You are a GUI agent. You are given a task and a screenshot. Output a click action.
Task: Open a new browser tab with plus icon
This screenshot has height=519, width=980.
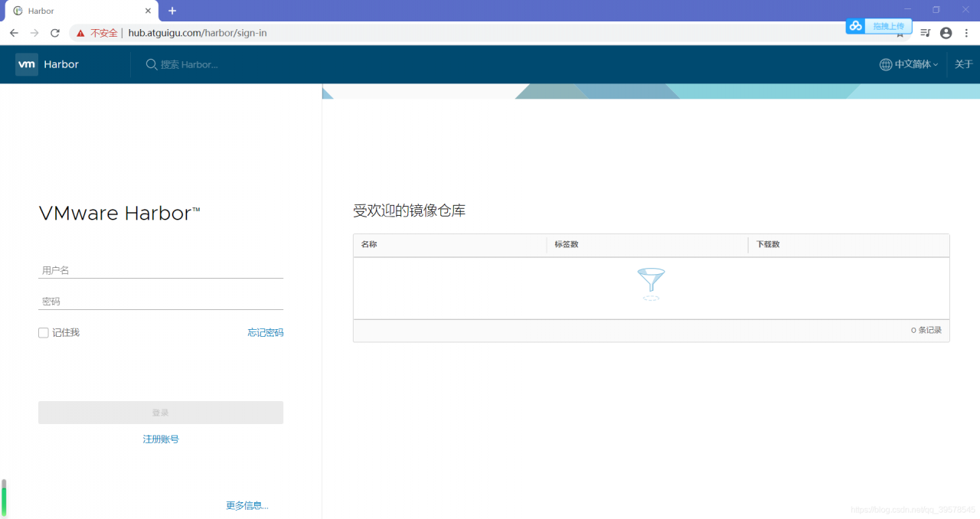coord(172,11)
